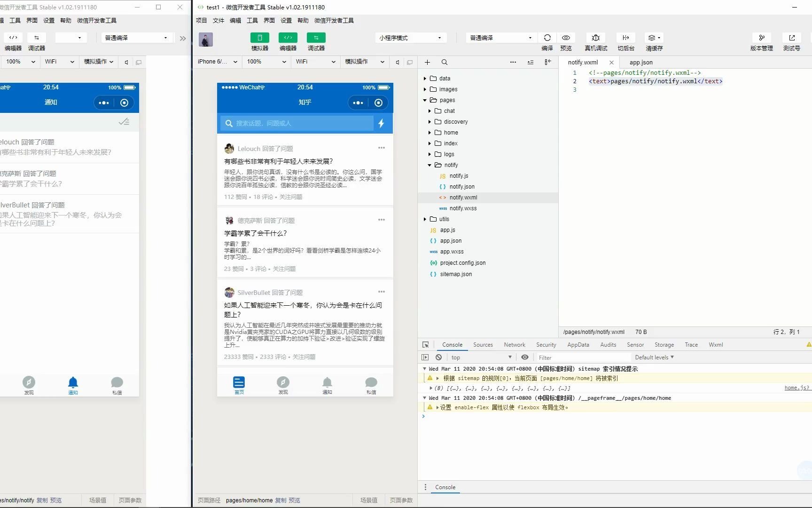Toggle simulator mute speaker icon in test1 window

click(x=398, y=62)
